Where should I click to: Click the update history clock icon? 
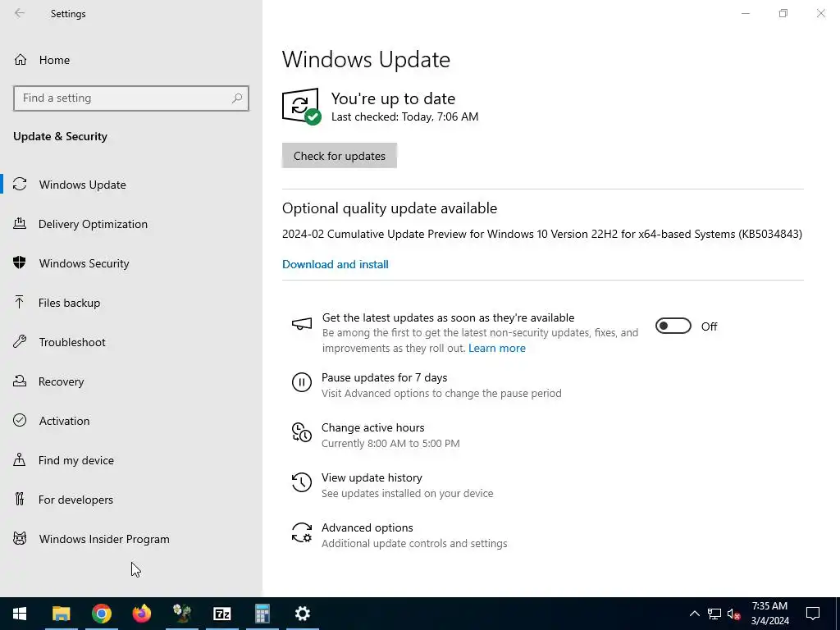pyautogui.click(x=302, y=482)
